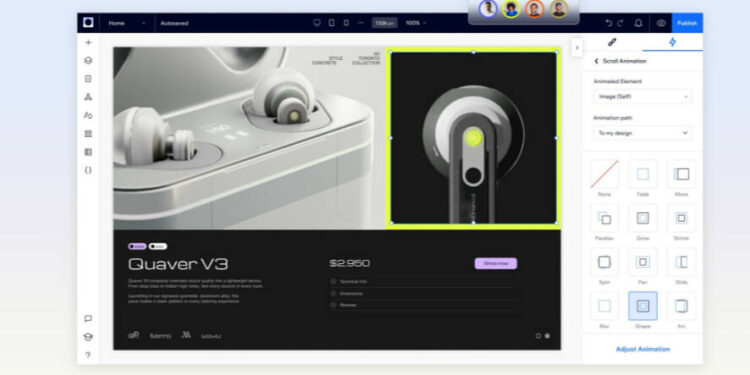Collapse the inspector panel arrow
This screenshot has width=750, height=375.
(x=577, y=47)
